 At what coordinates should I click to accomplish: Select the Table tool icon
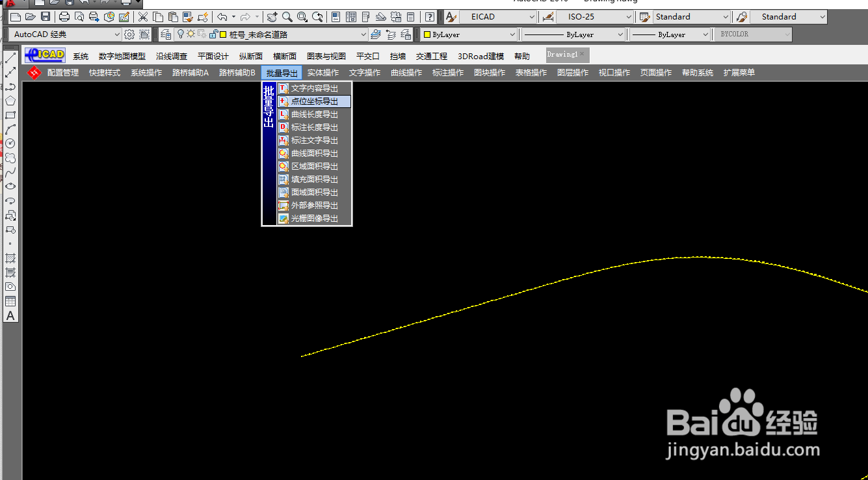click(x=10, y=301)
